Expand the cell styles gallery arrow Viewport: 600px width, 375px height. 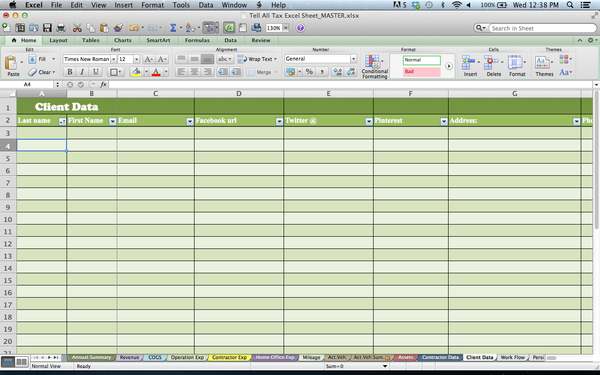(448, 66)
